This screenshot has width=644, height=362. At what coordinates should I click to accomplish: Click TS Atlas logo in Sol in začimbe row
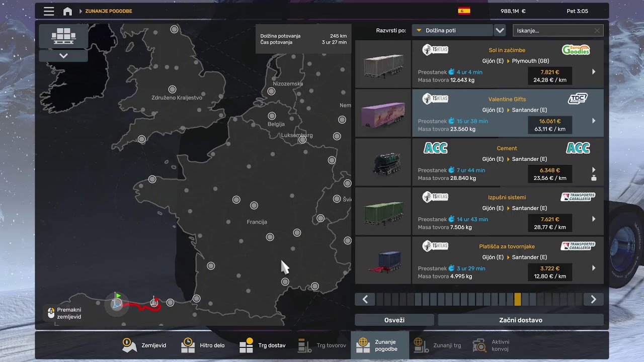[x=435, y=50]
